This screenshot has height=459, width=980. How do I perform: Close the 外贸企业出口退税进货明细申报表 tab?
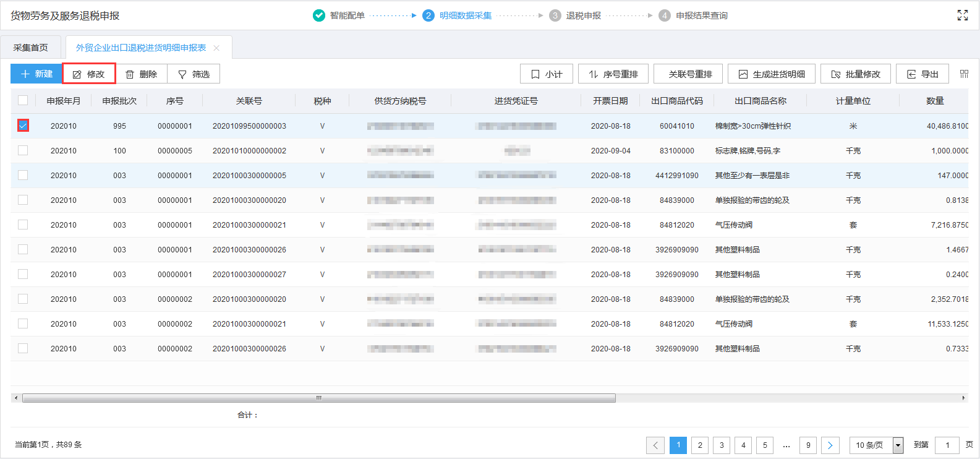216,48
